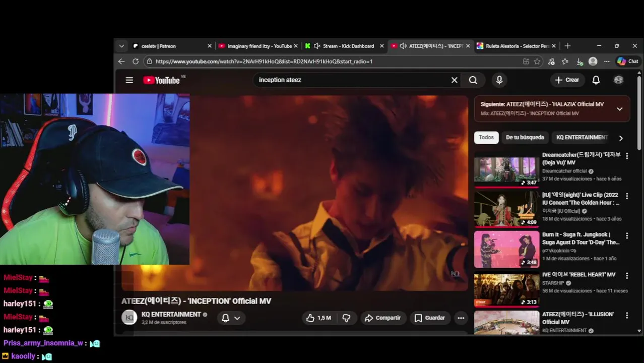The image size is (644, 363).
Task: Select the De tu búsqueda filter chip
Action: pos(525,137)
